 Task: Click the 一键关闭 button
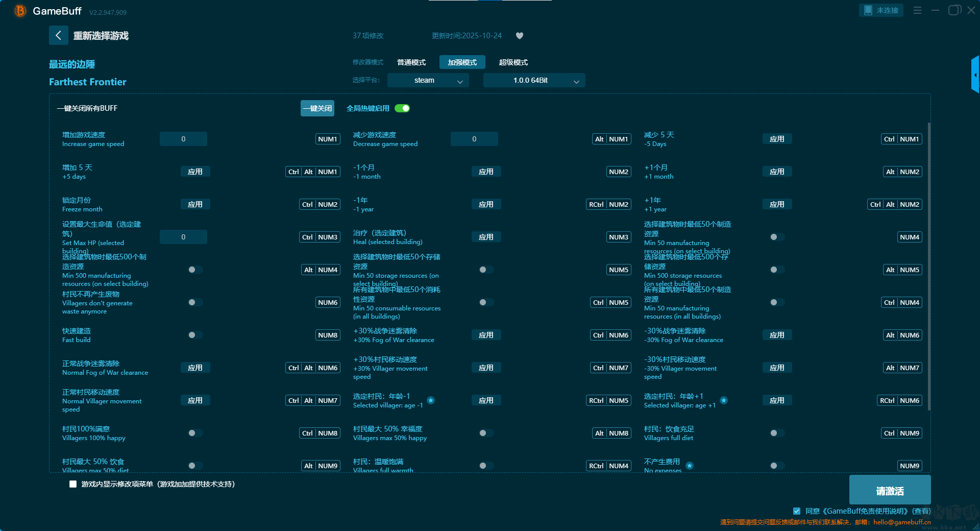(317, 108)
